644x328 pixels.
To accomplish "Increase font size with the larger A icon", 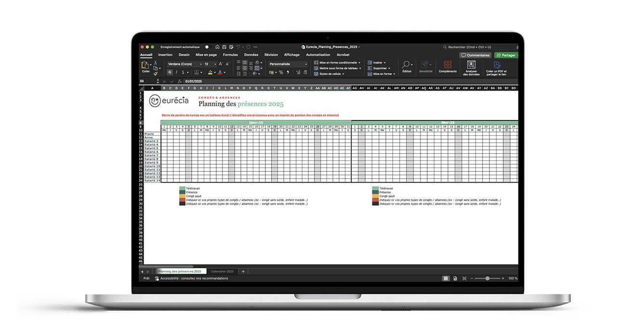I will tap(221, 64).
